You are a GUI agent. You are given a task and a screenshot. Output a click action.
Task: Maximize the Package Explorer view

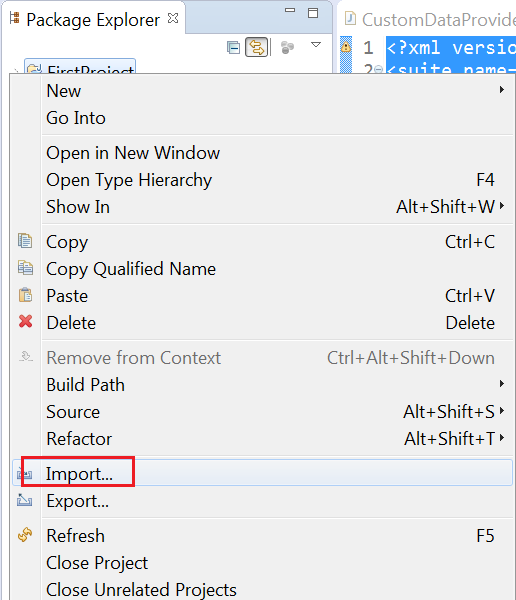pos(313,13)
